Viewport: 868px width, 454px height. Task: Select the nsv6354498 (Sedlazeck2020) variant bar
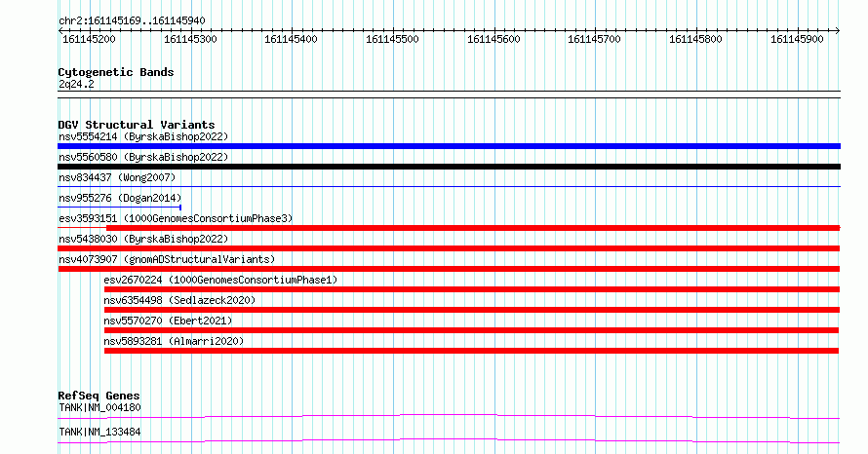coord(472,310)
